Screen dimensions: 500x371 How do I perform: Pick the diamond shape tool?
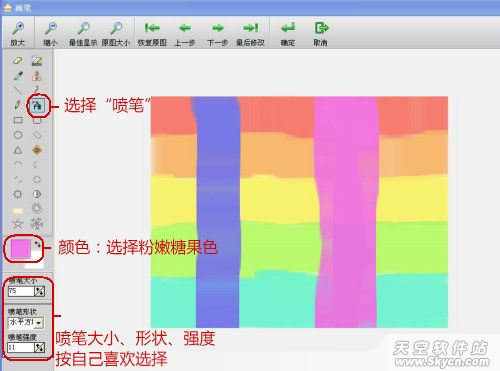click(x=37, y=135)
